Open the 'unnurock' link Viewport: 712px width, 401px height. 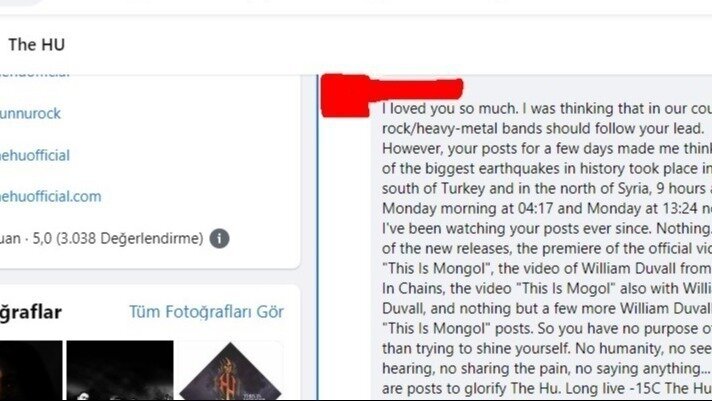click(30, 113)
